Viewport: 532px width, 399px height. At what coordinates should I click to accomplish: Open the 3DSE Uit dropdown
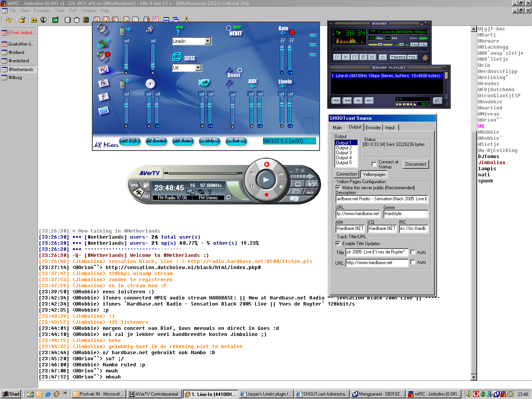point(198,68)
